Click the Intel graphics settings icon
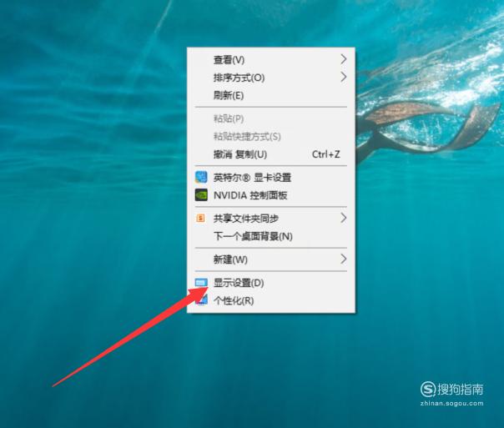Viewport: 504px width, 428px height. [201, 178]
